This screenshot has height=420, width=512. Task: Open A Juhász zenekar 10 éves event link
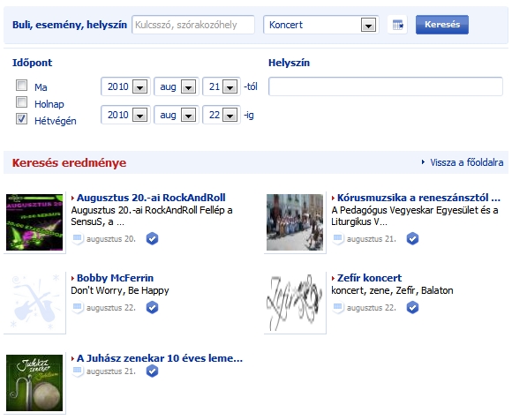point(160,358)
